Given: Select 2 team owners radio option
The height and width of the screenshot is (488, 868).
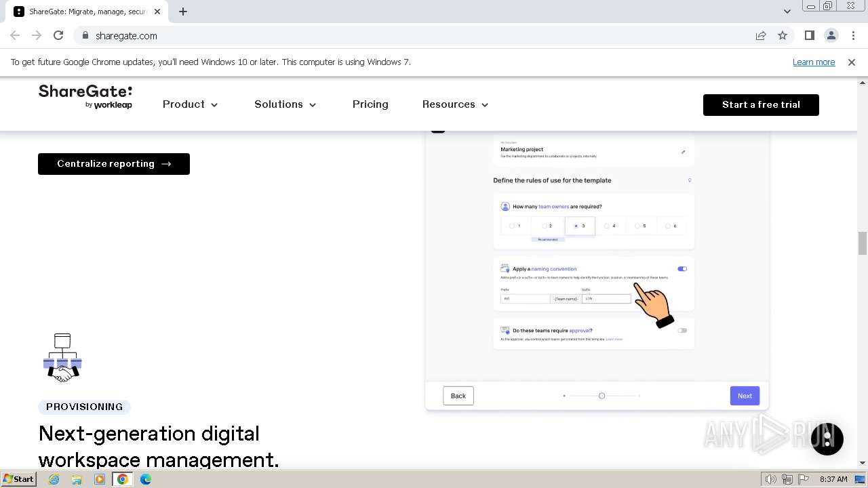Looking at the screenshot, I should click(x=544, y=226).
